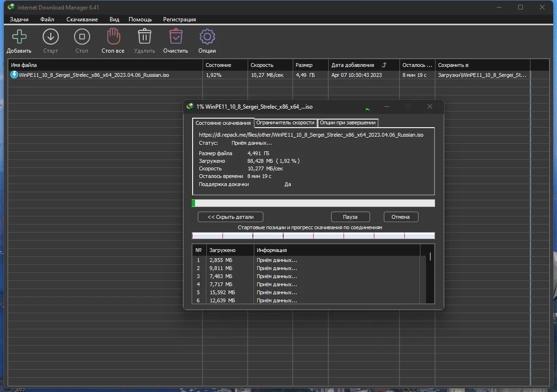This screenshot has width=557, height=392.
Task: Sort by Осталось column header
Action: tap(418, 65)
